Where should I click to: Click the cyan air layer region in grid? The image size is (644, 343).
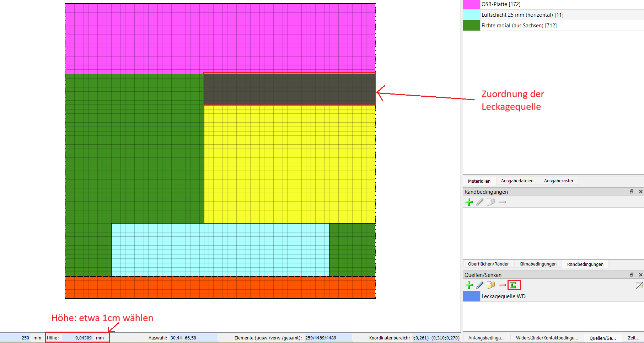coord(220,250)
